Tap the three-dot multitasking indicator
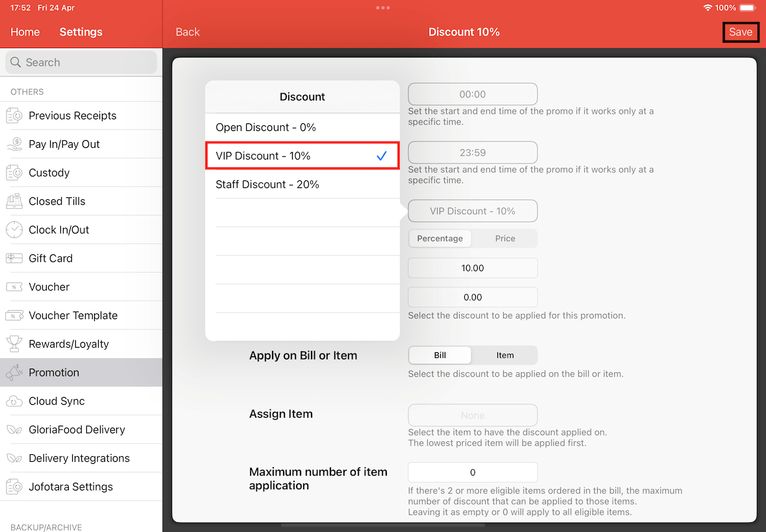This screenshot has width=766, height=532. [383, 8]
